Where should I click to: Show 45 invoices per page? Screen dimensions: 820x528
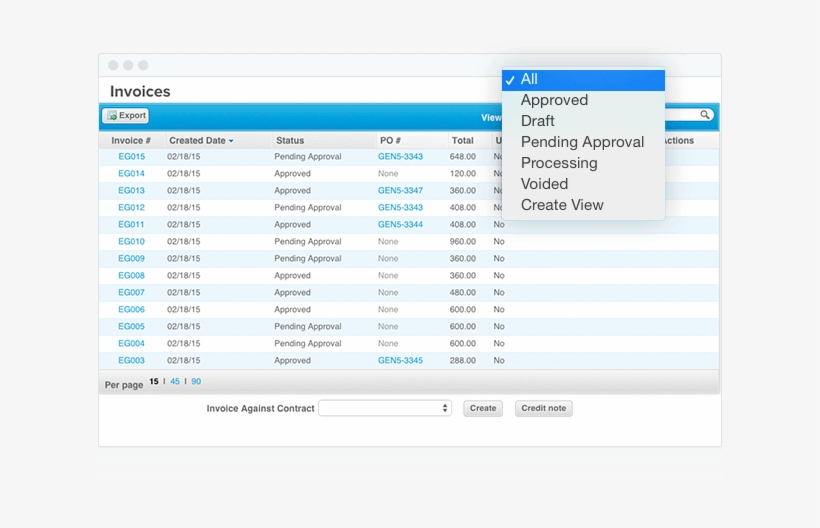[175, 382]
